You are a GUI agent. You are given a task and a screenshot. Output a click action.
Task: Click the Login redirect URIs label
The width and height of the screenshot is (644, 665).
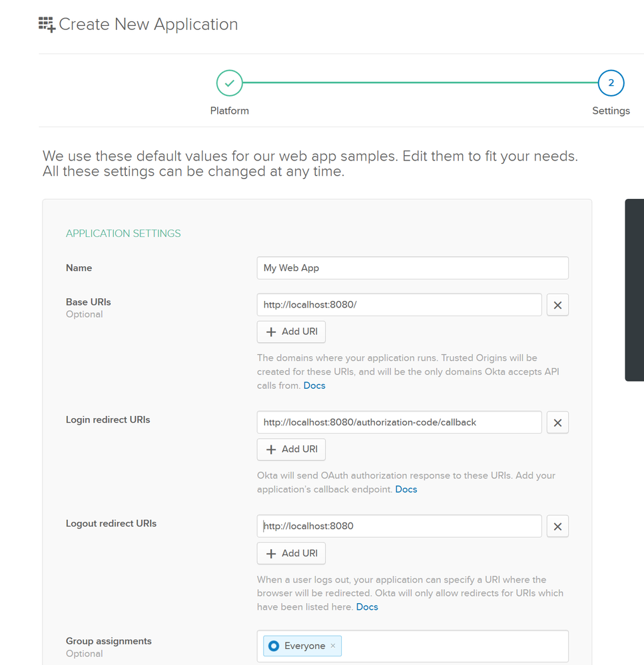pos(108,419)
